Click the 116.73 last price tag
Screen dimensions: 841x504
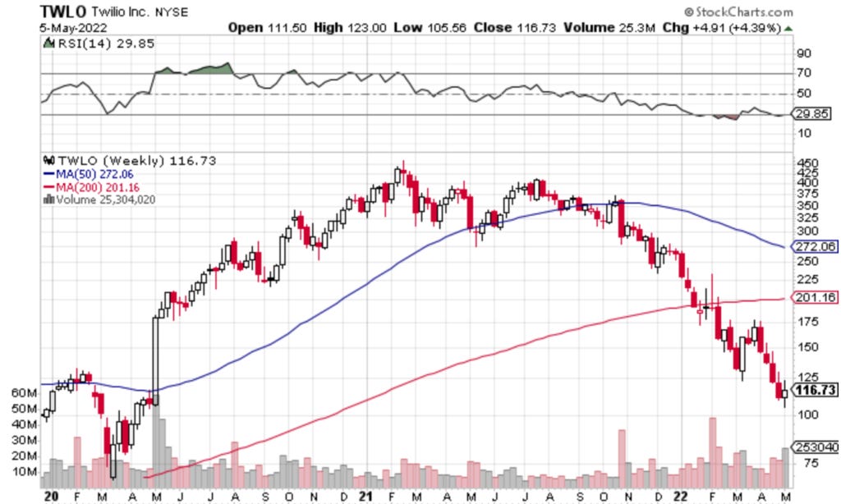point(815,390)
